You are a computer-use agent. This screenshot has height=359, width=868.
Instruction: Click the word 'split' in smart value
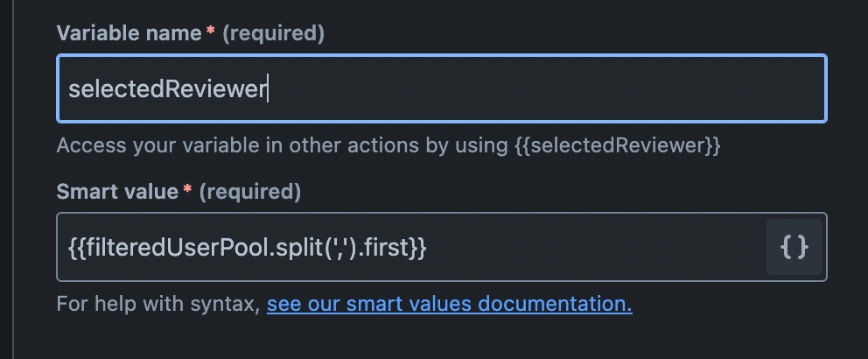pyautogui.click(x=304, y=248)
